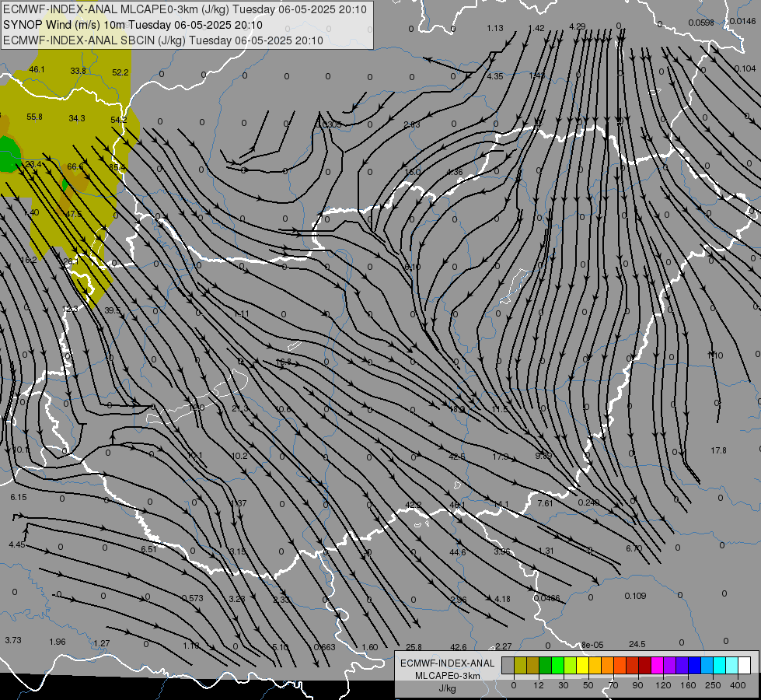Screen dimensions: 761x700
Task: Click the amber legend swatch after 50
Action: 595,665
